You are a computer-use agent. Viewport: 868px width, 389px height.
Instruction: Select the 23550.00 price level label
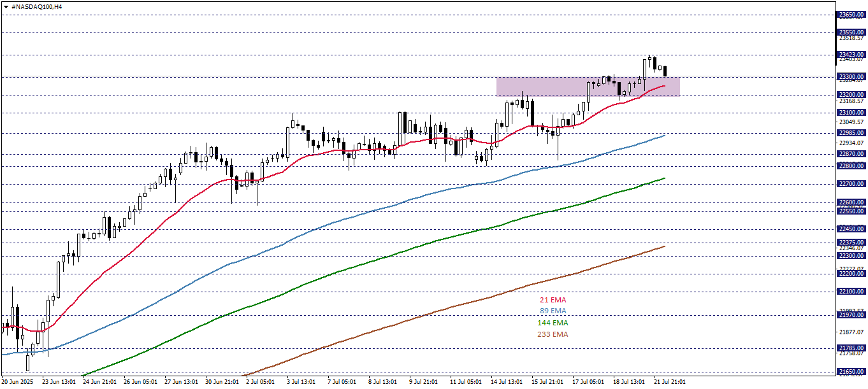coord(851,32)
